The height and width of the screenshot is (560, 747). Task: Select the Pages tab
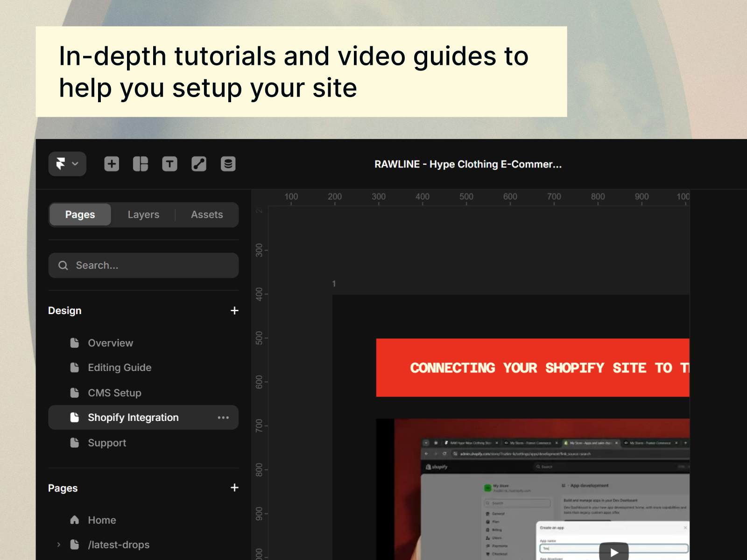(80, 215)
